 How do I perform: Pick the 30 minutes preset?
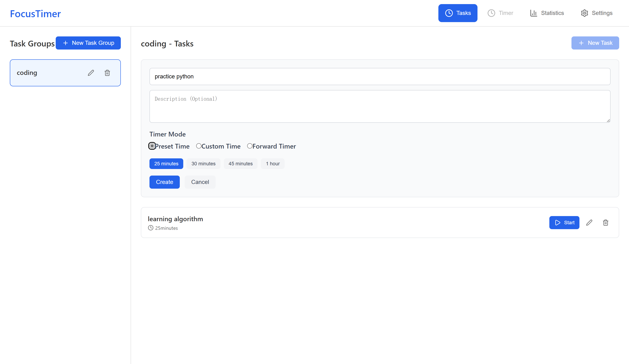[x=204, y=164]
